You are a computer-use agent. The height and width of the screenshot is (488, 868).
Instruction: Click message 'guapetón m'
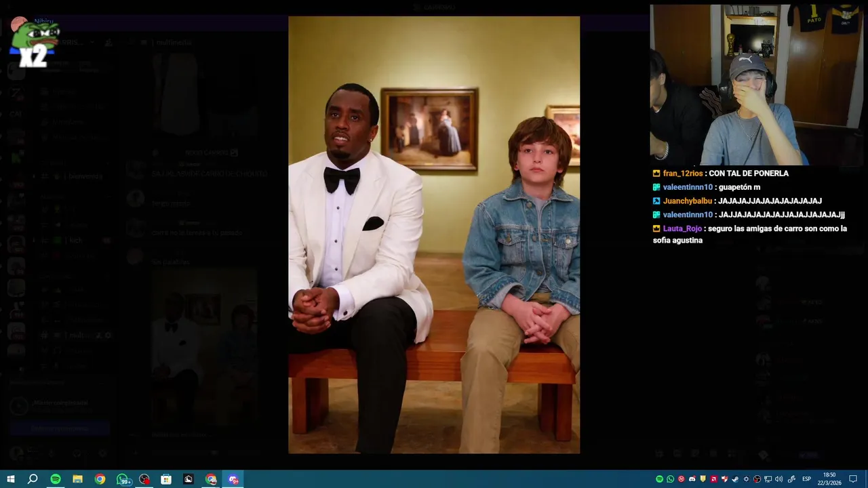click(x=741, y=188)
